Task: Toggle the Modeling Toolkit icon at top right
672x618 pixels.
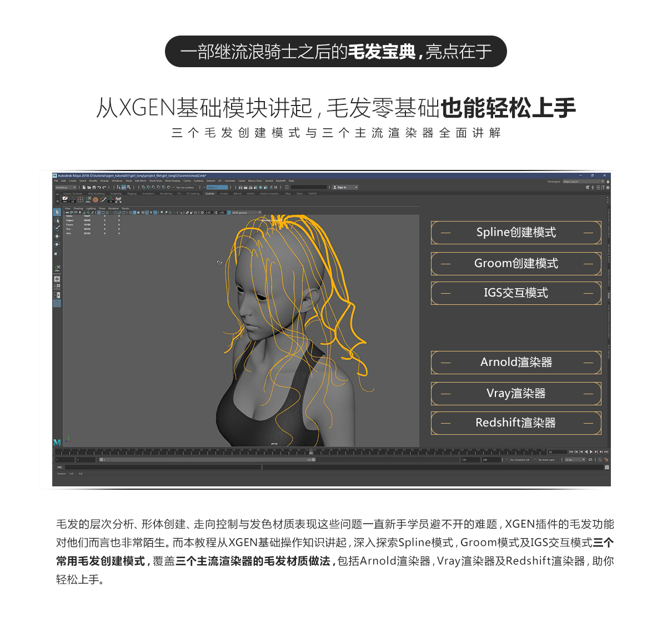Action: point(586,188)
